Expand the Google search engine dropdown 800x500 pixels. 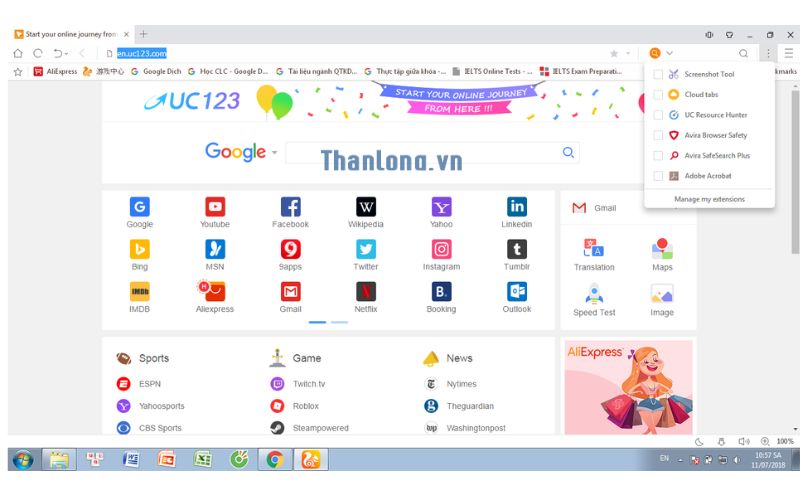pos(274,153)
